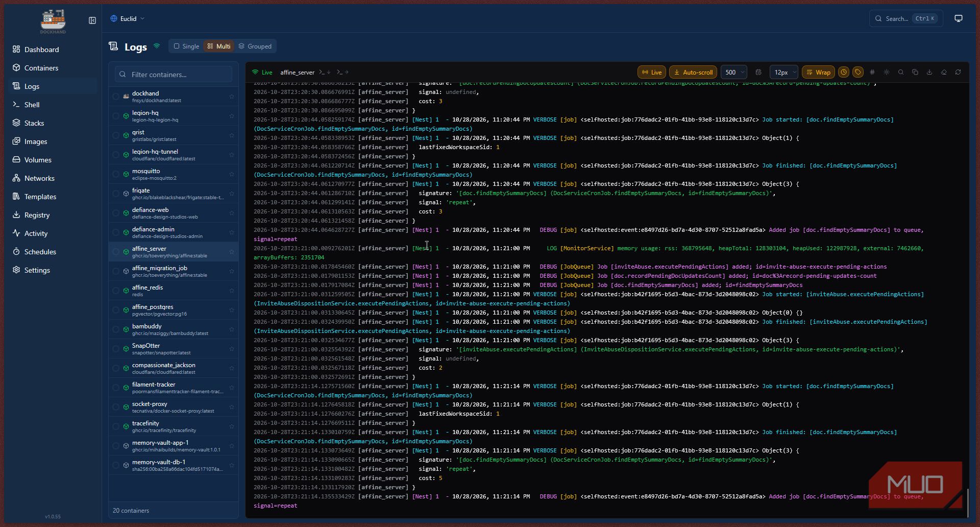Toggle the Live streaming button

tap(652, 72)
